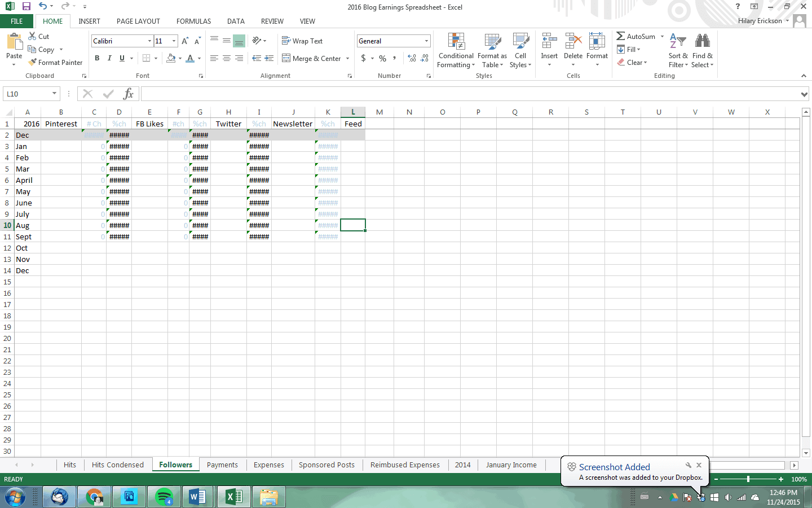Switch to the FORMULAS tab
812x508 pixels.
(193, 21)
